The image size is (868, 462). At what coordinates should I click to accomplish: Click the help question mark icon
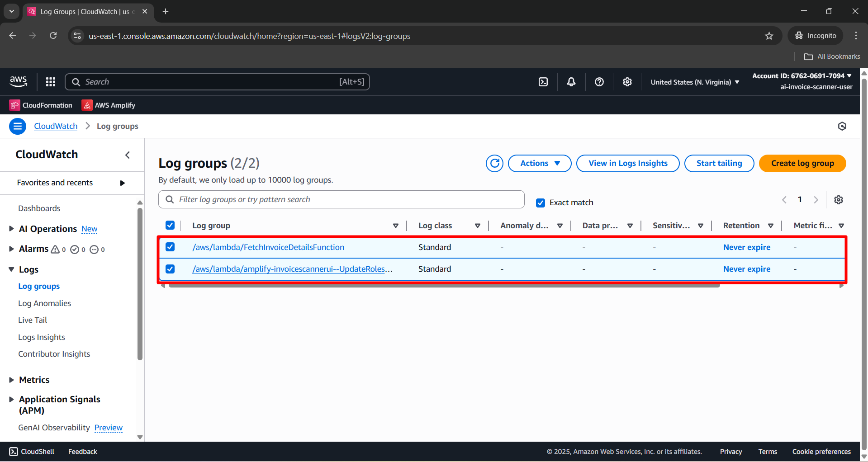[x=599, y=82]
